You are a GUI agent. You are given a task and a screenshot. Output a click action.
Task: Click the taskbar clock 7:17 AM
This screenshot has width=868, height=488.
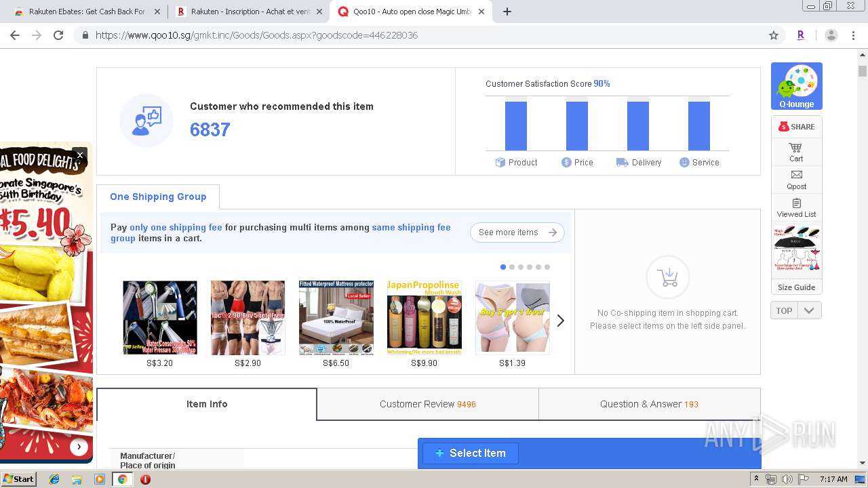[833, 479]
